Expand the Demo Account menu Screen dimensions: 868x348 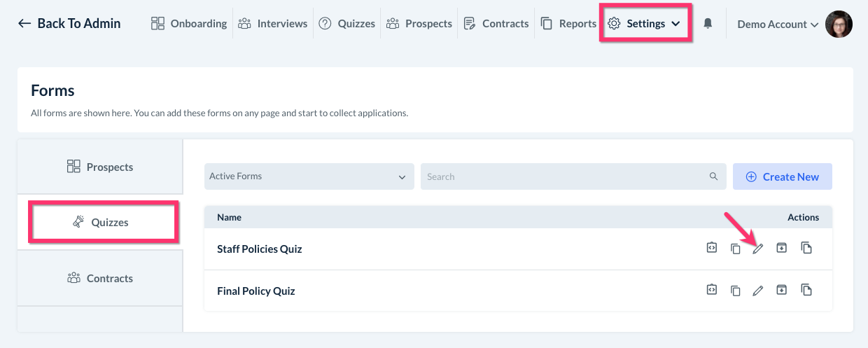tap(778, 24)
